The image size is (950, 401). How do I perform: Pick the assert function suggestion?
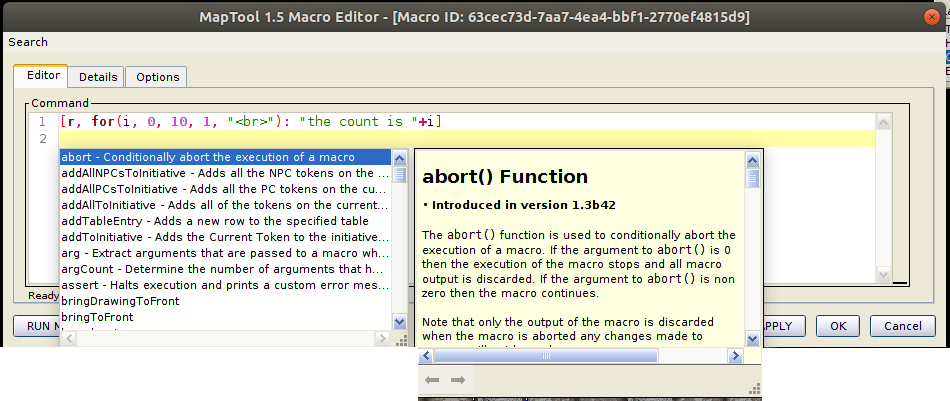click(x=225, y=285)
